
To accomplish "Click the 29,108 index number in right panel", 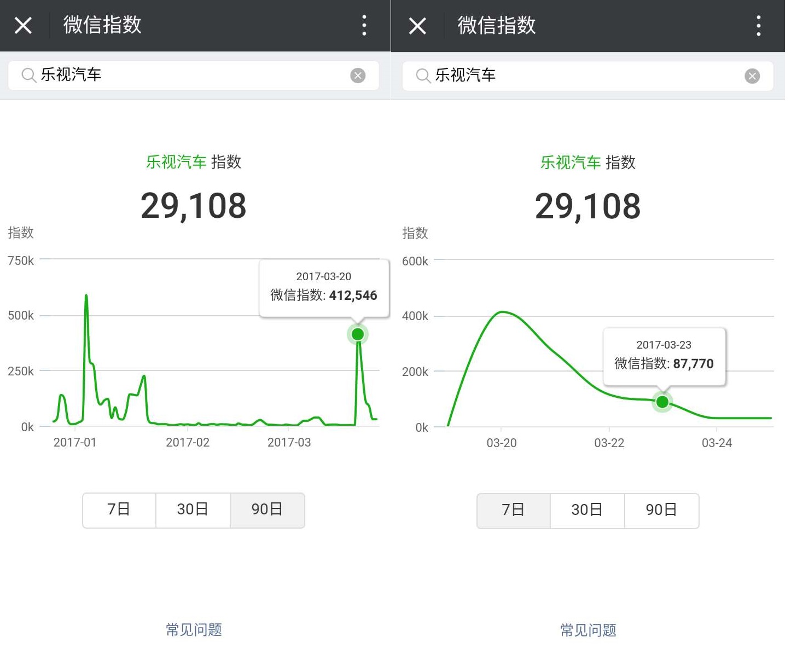I will click(588, 207).
